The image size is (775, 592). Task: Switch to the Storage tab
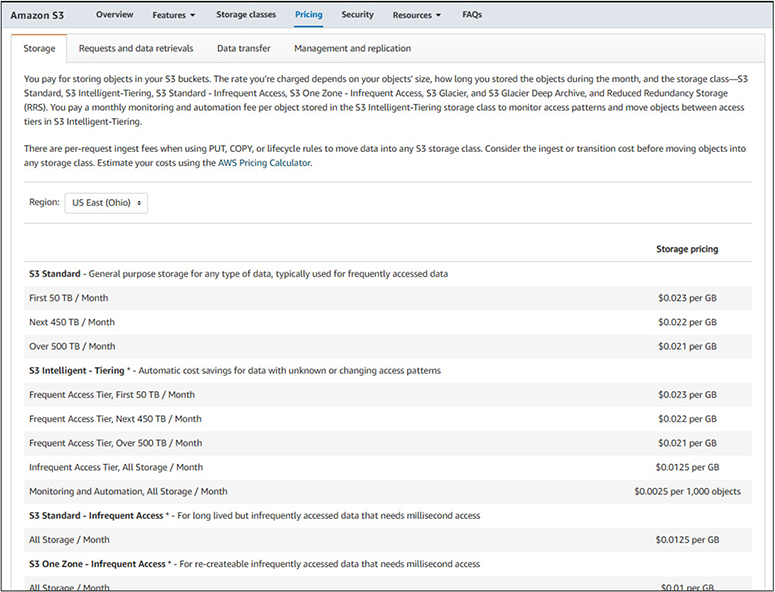pyautogui.click(x=40, y=48)
